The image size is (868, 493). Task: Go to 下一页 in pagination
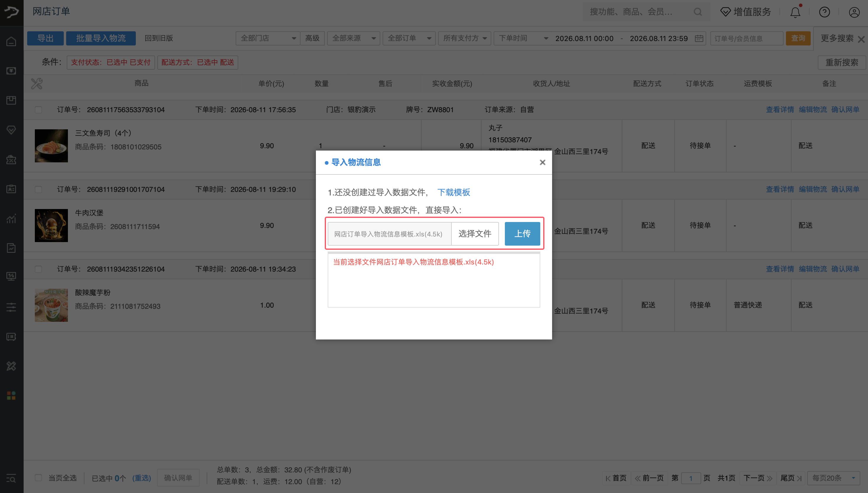pyautogui.click(x=758, y=478)
